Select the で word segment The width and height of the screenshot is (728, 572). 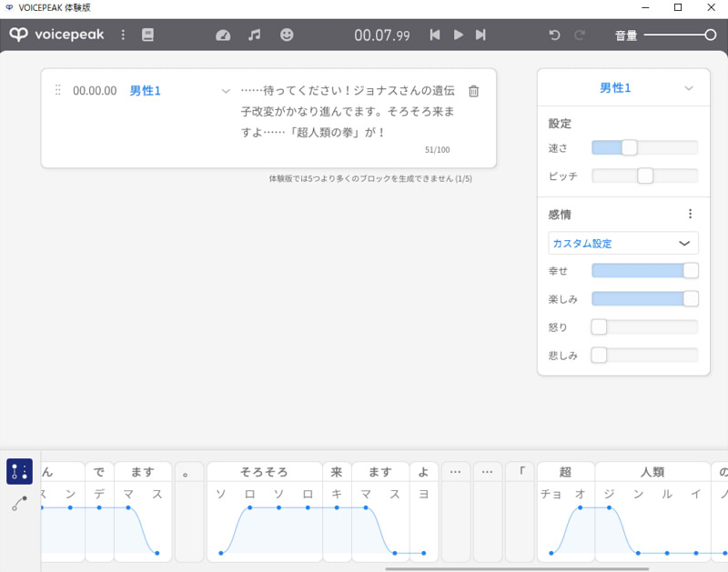click(x=99, y=472)
